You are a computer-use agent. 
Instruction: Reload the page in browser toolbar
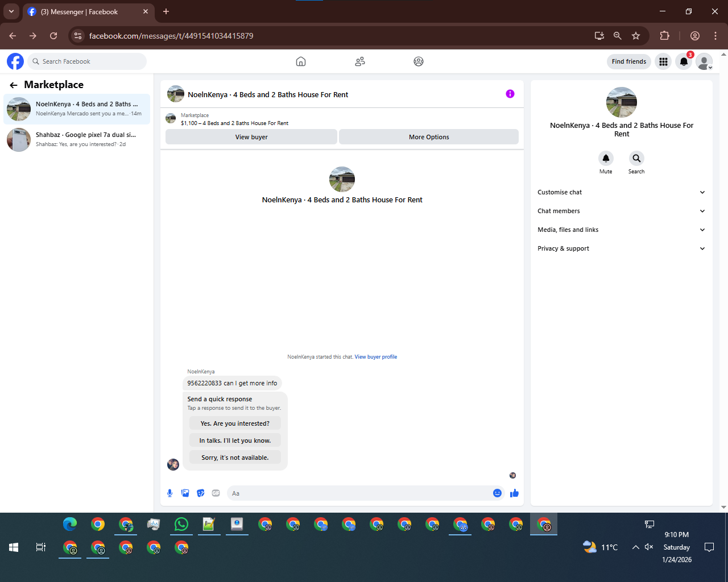[x=53, y=36]
